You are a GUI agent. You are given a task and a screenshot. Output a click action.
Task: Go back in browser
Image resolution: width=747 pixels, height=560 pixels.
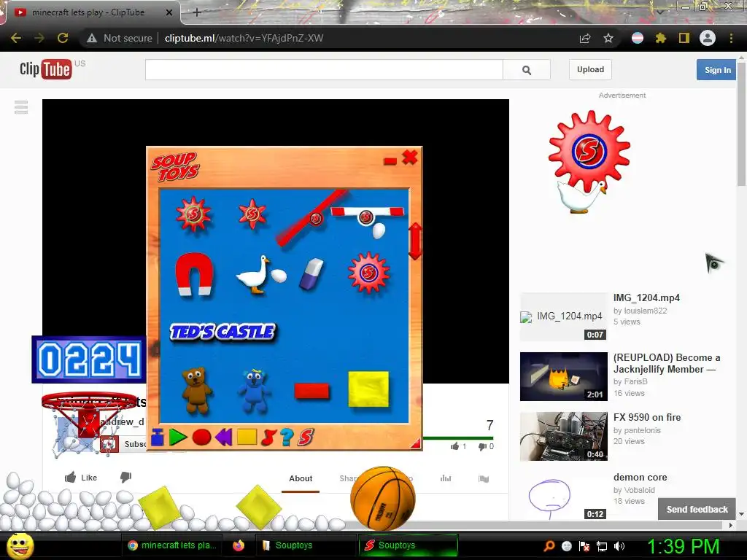16,38
